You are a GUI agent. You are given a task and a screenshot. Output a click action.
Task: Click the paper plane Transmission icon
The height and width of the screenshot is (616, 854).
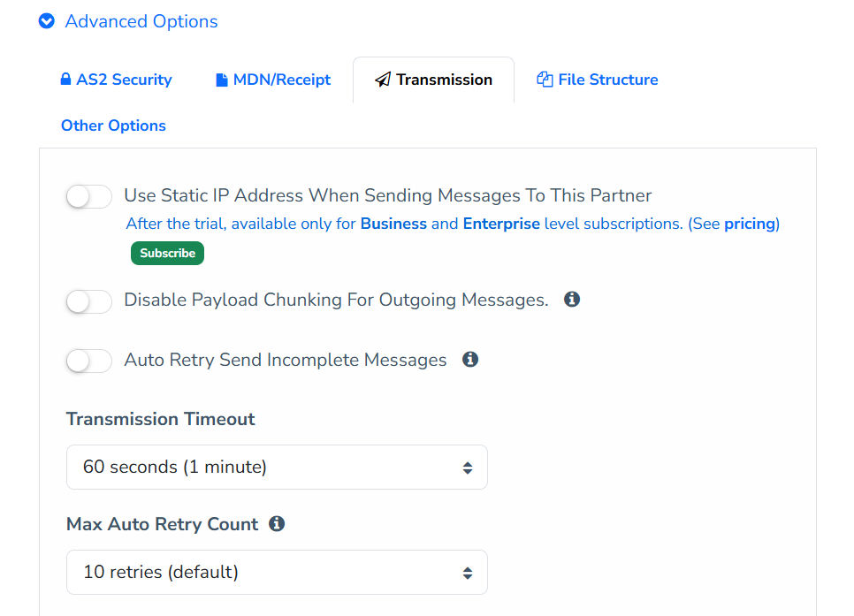click(x=383, y=80)
